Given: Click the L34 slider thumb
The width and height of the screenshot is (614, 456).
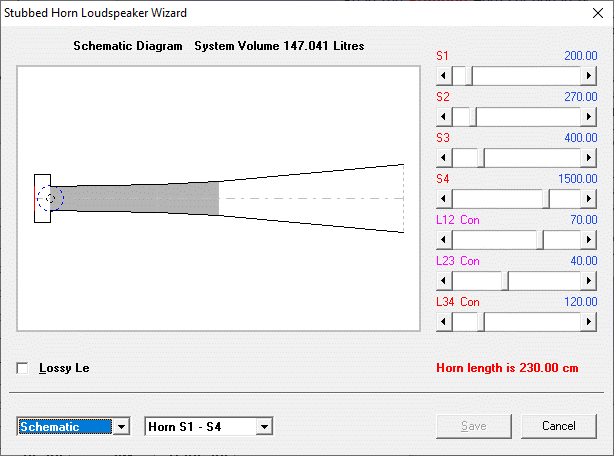Looking at the screenshot, I should point(480,322).
